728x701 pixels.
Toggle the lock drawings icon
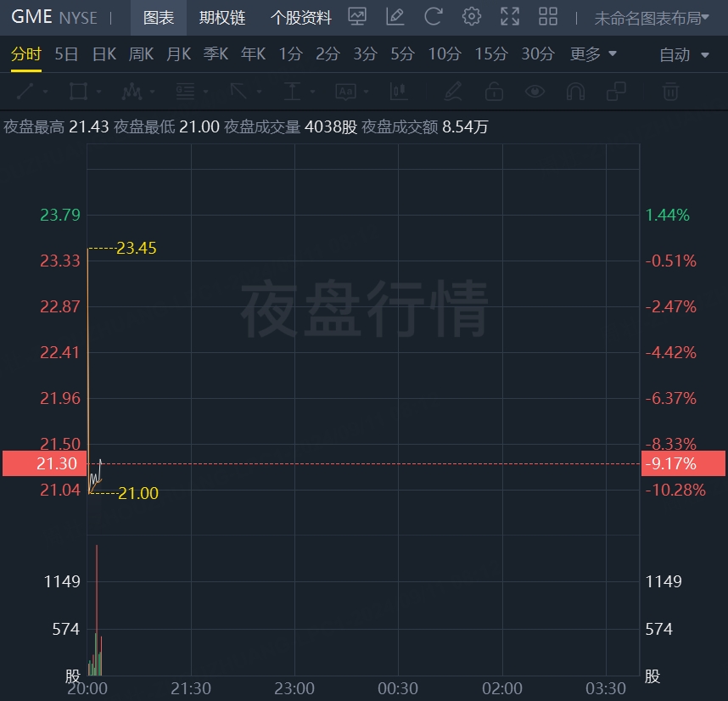coord(494,92)
